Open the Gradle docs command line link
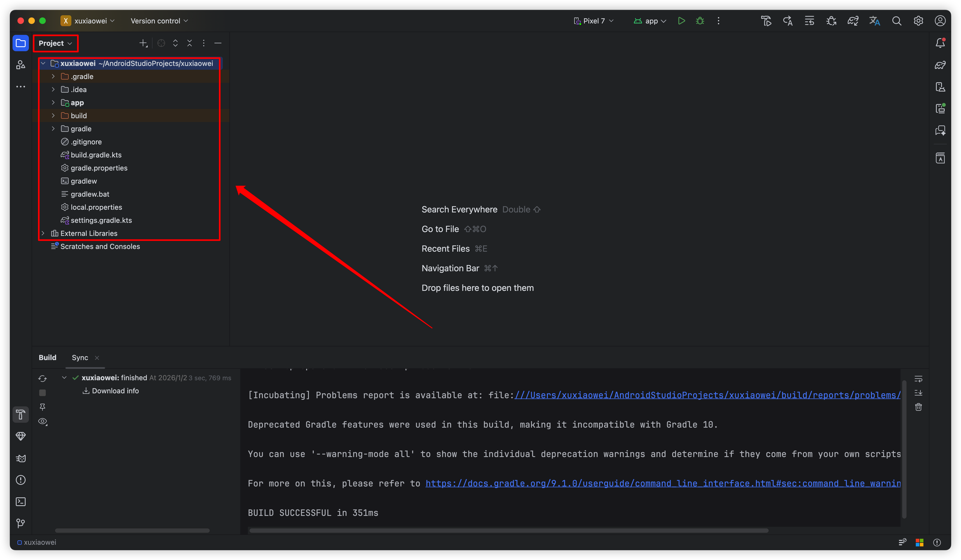The height and width of the screenshot is (560, 961). pos(663,483)
